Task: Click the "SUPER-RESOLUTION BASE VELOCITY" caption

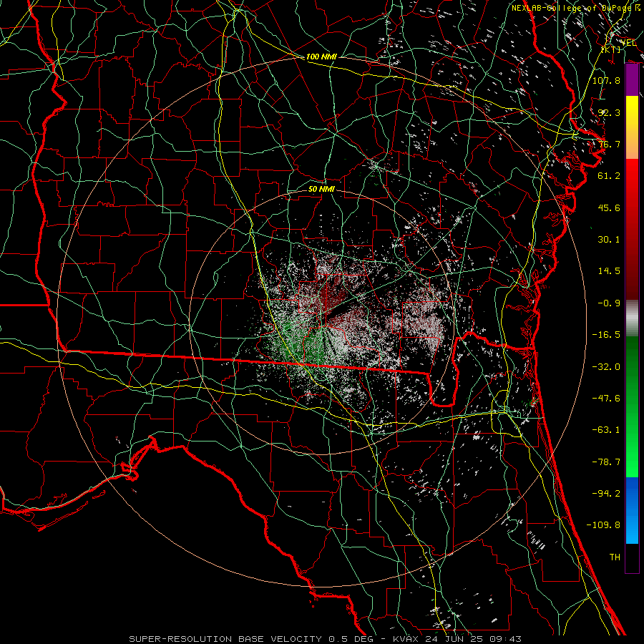Action: point(226,639)
